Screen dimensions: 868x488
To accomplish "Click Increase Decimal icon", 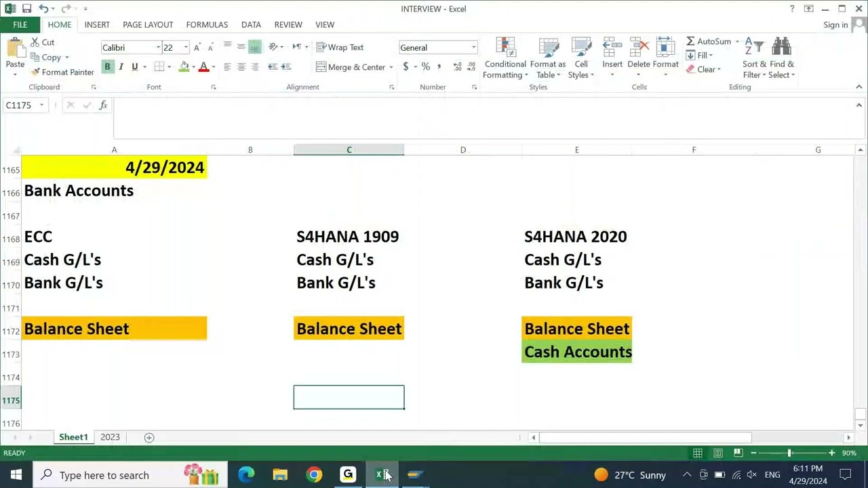I will (x=458, y=66).
